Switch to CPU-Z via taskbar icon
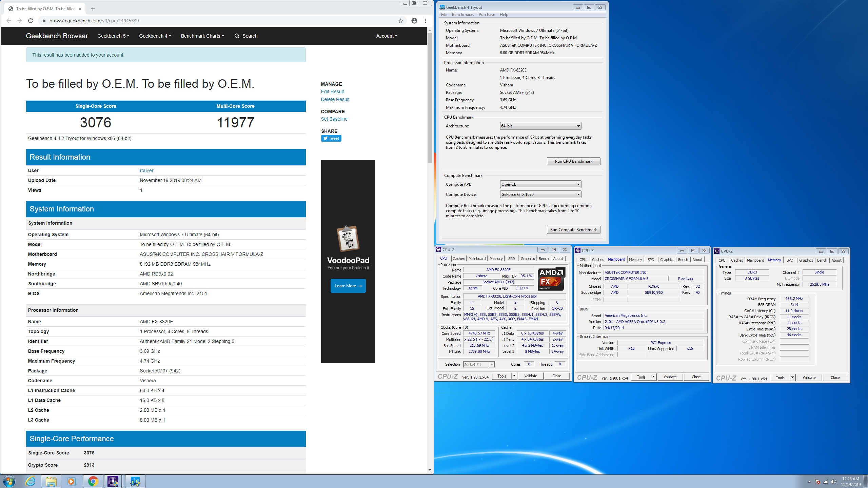This screenshot has height=488, width=868. click(113, 481)
